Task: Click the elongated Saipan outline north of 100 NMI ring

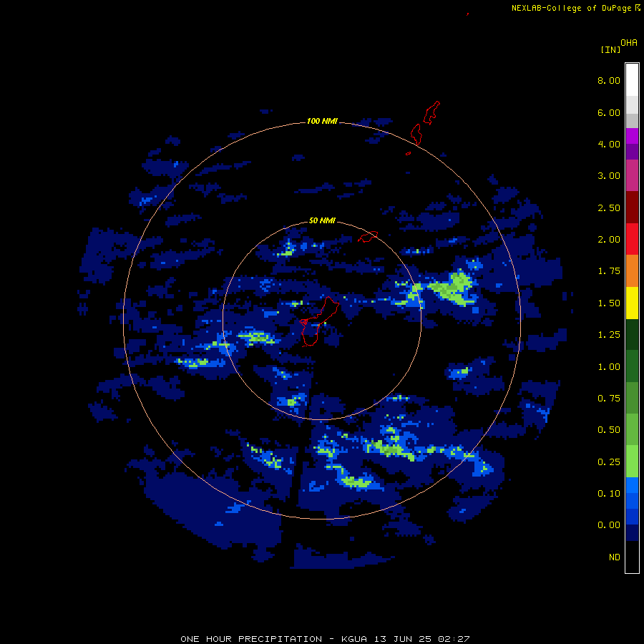Action: coord(432,112)
